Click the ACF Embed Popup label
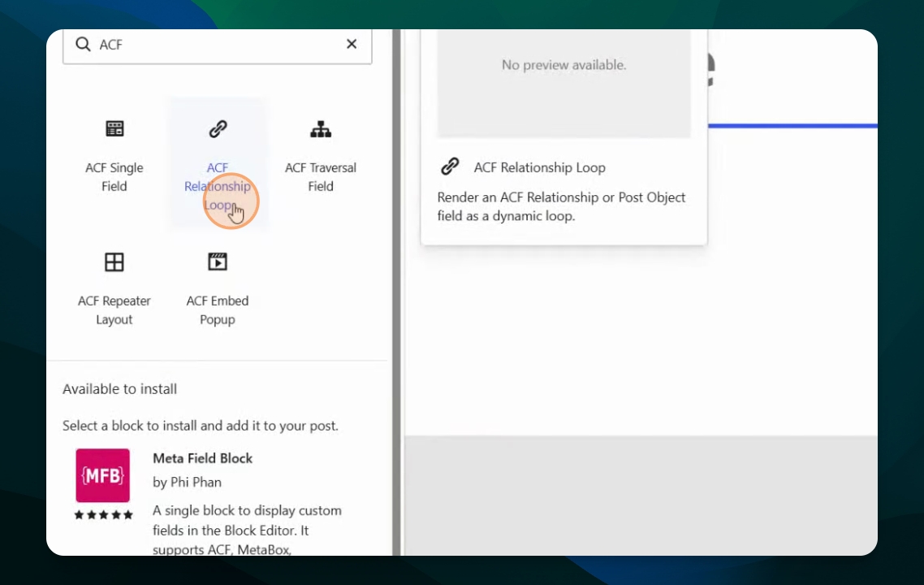Screen dimensions: 924x585 (218, 310)
